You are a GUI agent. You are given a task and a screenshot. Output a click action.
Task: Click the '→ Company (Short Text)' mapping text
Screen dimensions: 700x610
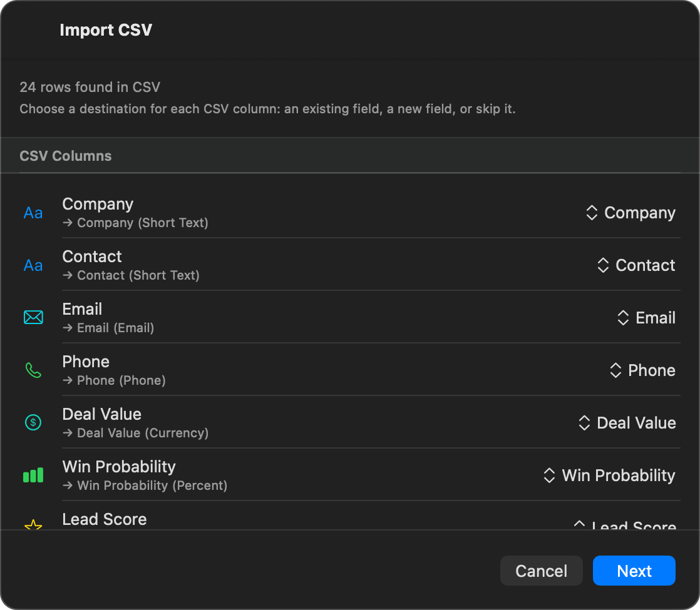[135, 223]
